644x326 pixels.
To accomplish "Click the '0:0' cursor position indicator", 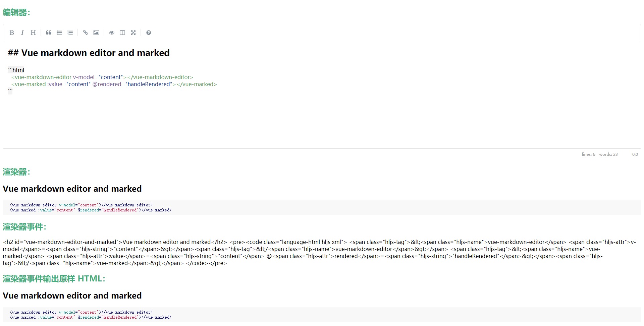I will 635,154.
